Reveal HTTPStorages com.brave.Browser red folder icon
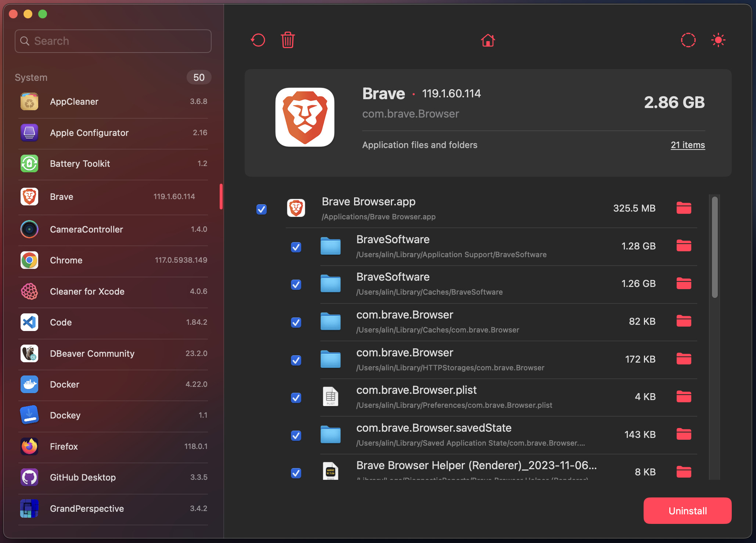This screenshot has height=543, width=756. [x=684, y=359]
